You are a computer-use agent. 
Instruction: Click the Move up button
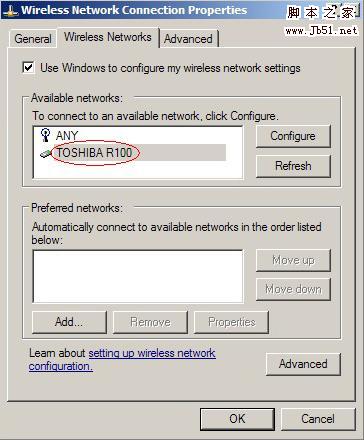[x=293, y=260]
